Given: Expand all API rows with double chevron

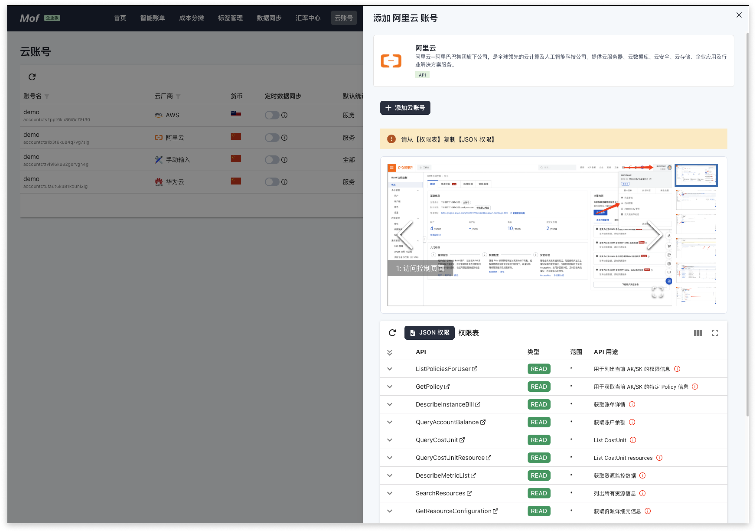Looking at the screenshot, I should 389,352.
